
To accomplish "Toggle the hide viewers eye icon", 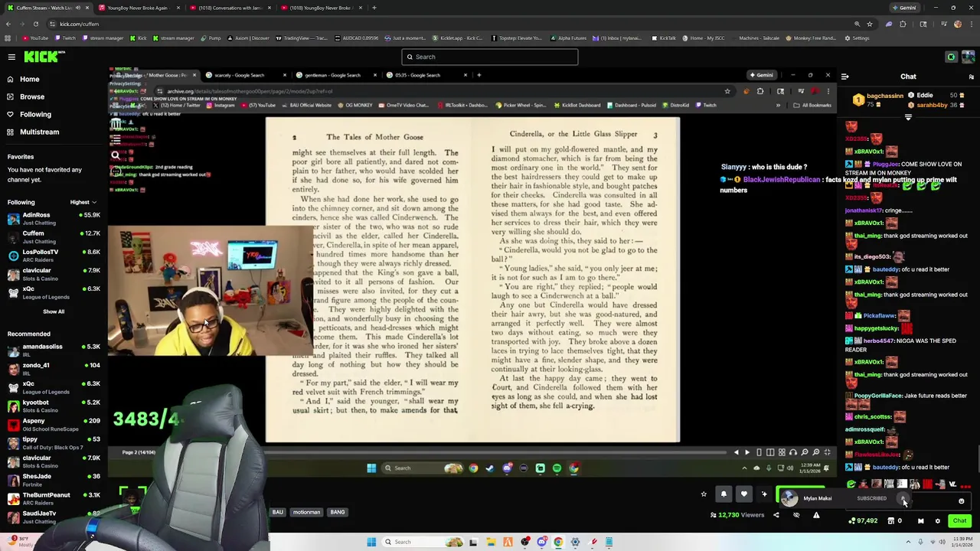I will 796,515.
